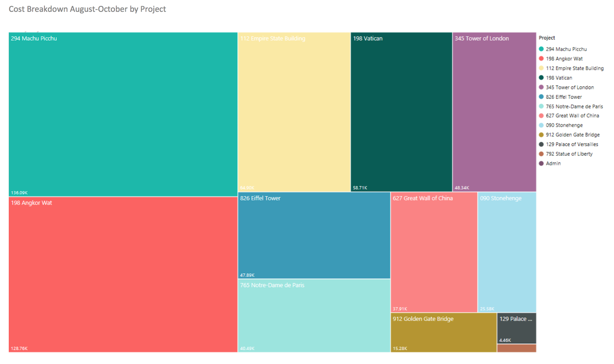Screen dimensions: 614x364
Task: Click the 48.34K value label
Action: click(462, 188)
